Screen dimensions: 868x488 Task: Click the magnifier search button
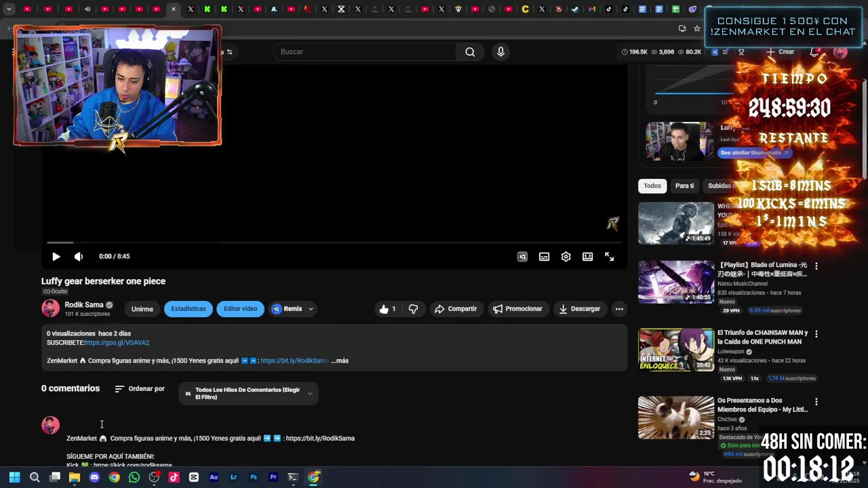click(470, 52)
